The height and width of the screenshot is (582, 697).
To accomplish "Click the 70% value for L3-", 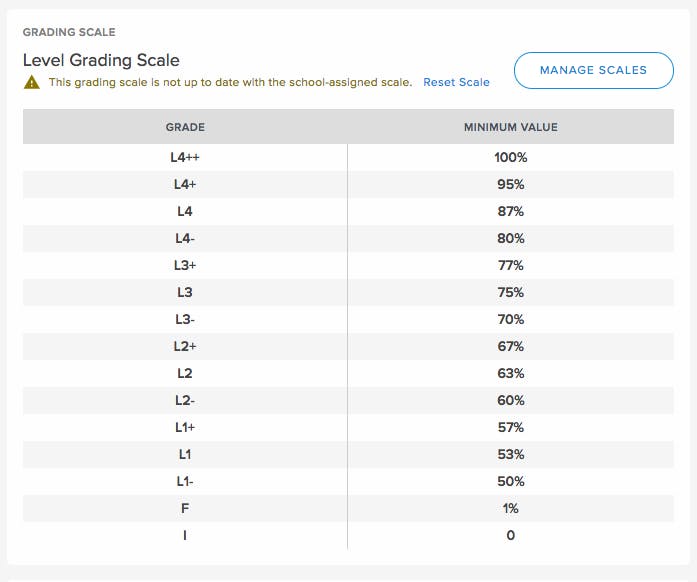I will pos(511,320).
